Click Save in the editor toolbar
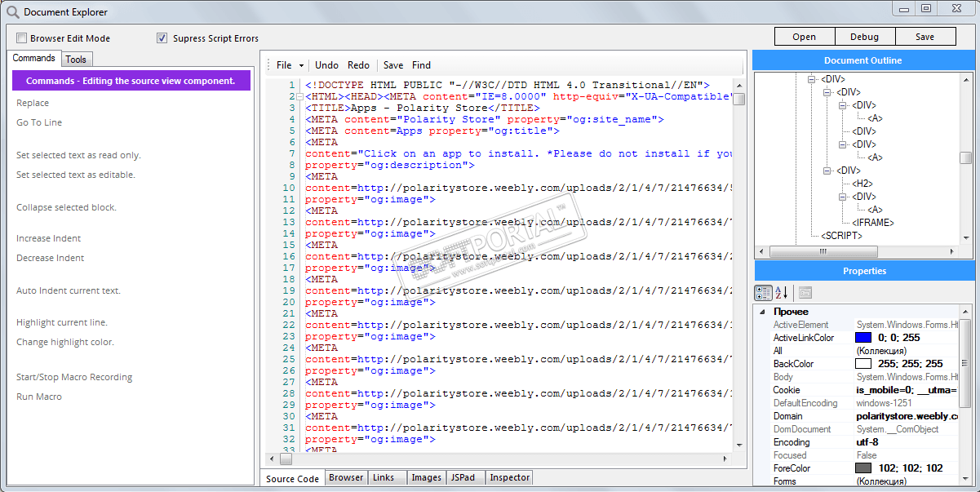The width and height of the screenshot is (980, 492). [x=392, y=65]
